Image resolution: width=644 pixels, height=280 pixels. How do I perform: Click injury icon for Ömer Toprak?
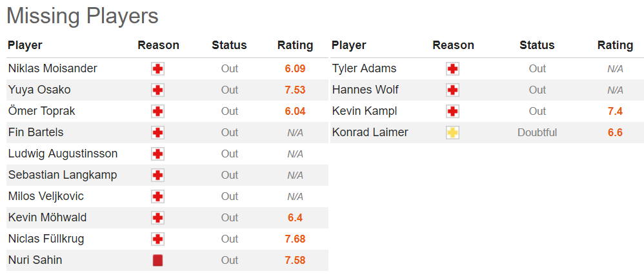[x=157, y=112]
